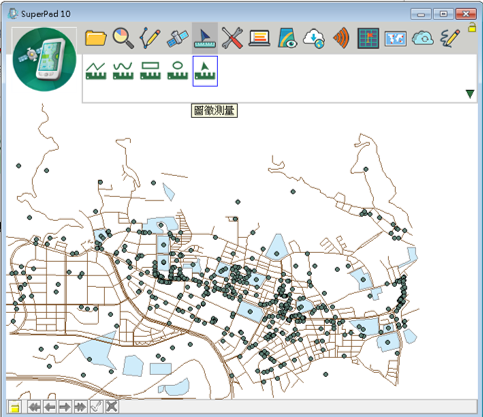
Task: Open the map view eye icon
Action: coord(287,38)
